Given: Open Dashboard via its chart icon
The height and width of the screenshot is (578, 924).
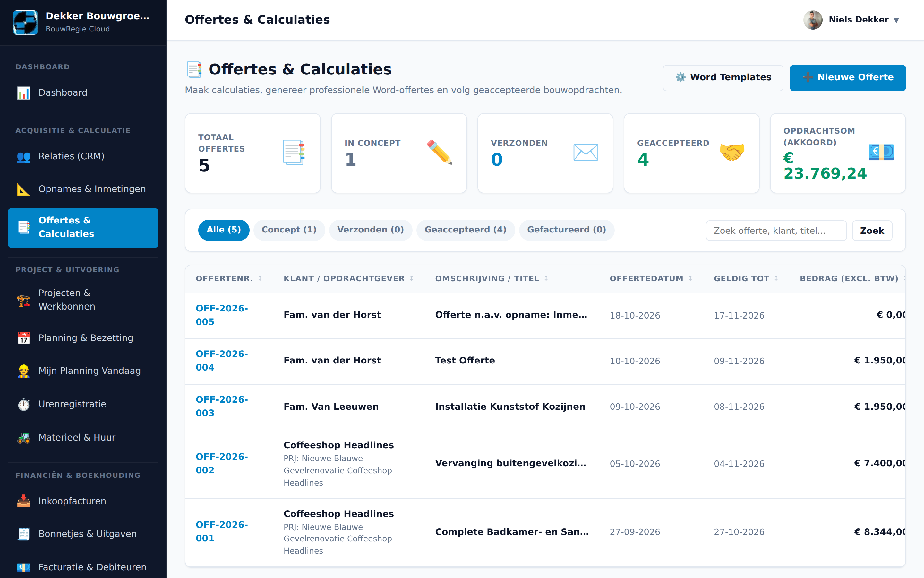Looking at the screenshot, I should point(24,92).
